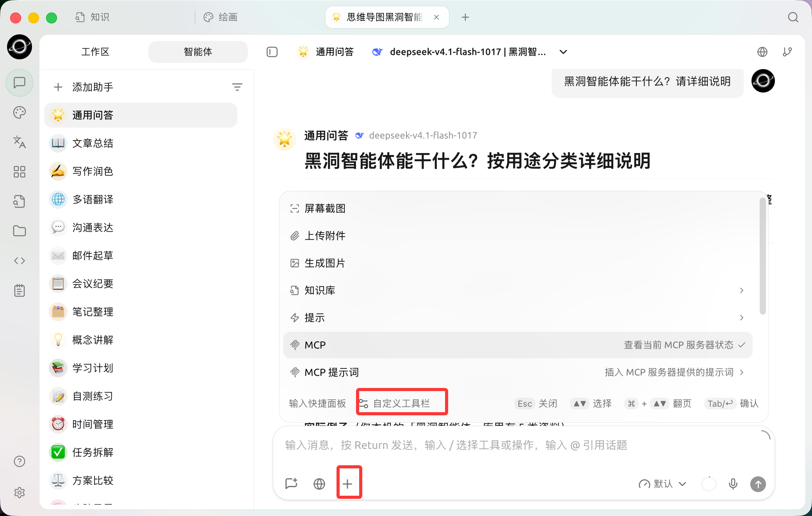The height and width of the screenshot is (516, 812).
Task: Open the chat assistant sidebar icon
Action: (20, 83)
